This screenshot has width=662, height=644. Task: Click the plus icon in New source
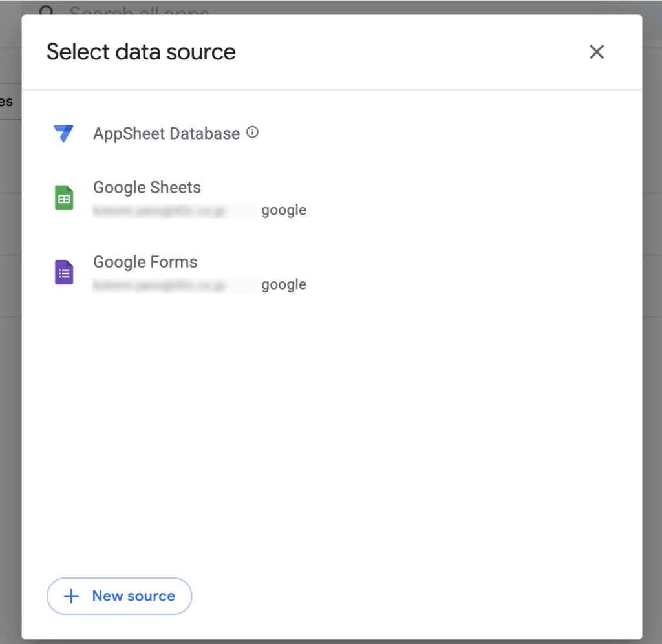71,596
